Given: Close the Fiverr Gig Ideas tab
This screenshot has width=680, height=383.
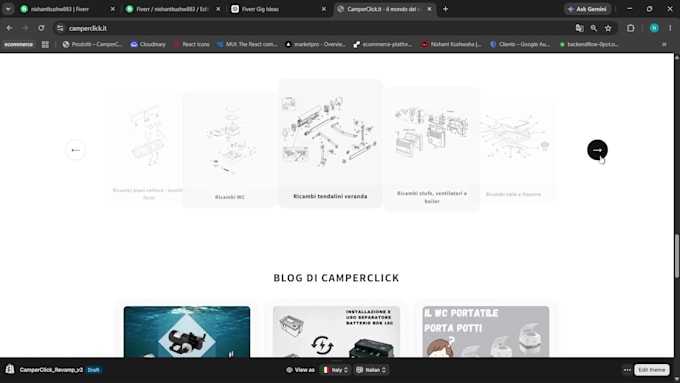Looking at the screenshot, I should (324, 9).
